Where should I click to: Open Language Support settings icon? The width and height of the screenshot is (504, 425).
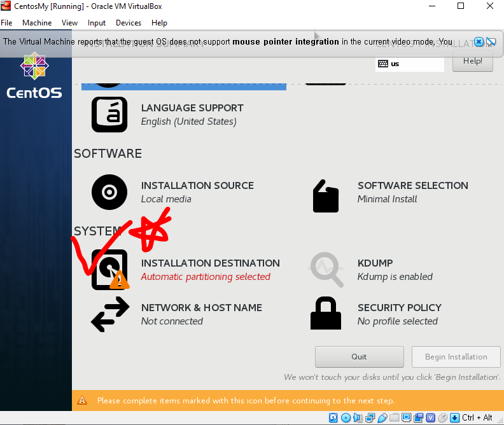[x=109, y=115]
